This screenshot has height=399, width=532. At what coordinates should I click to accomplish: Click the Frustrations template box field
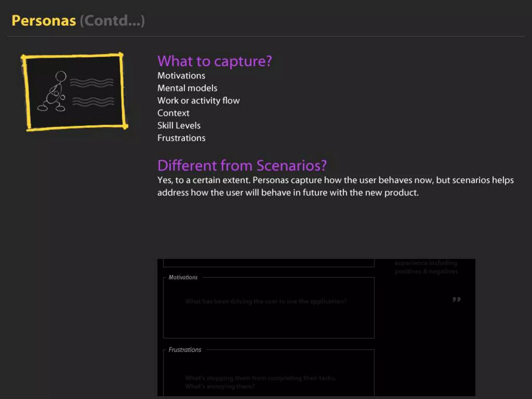268,374
